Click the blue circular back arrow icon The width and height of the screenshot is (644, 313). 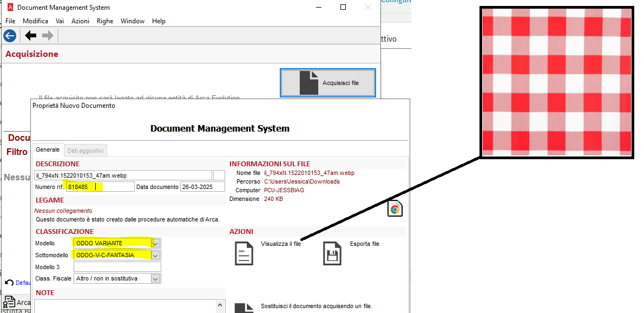click(x=10, y=36)
